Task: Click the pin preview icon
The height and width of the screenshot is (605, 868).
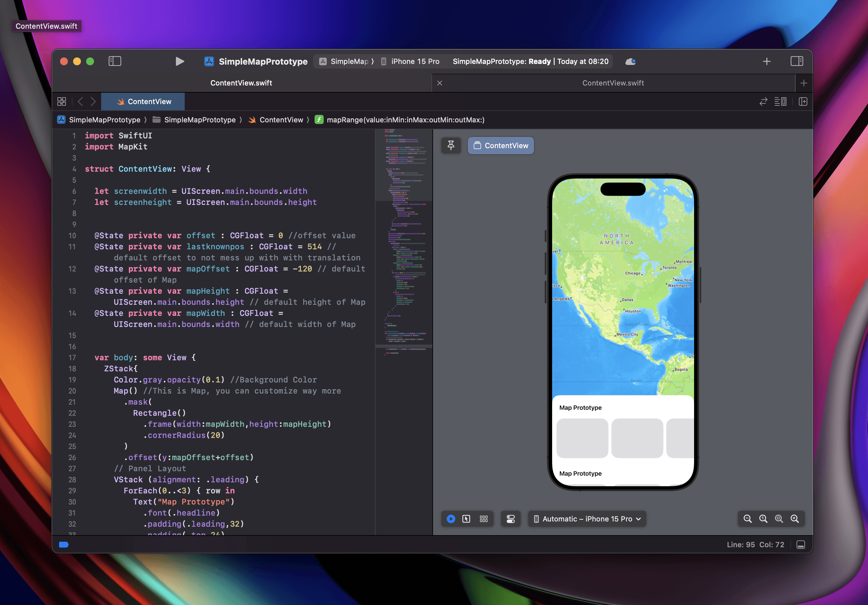Action: coord(451,146)
